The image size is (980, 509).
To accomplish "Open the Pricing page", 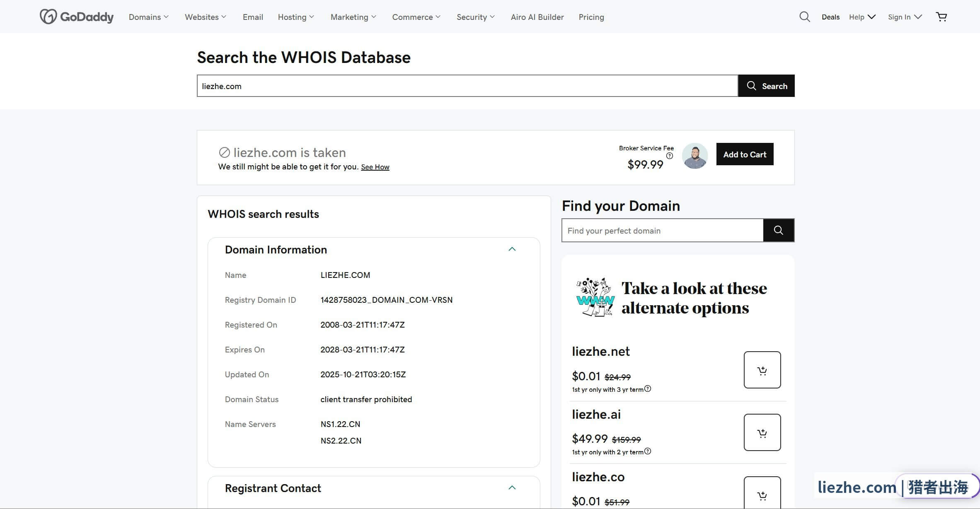I will point(591,17).
